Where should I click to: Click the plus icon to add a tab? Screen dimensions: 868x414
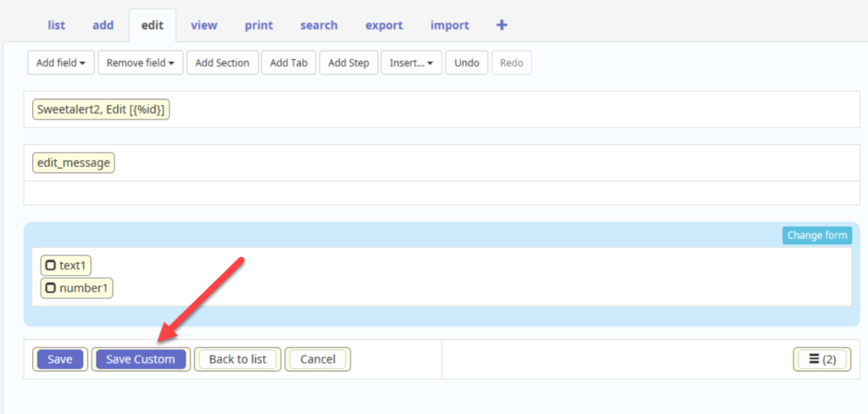[x=502, y=25]
